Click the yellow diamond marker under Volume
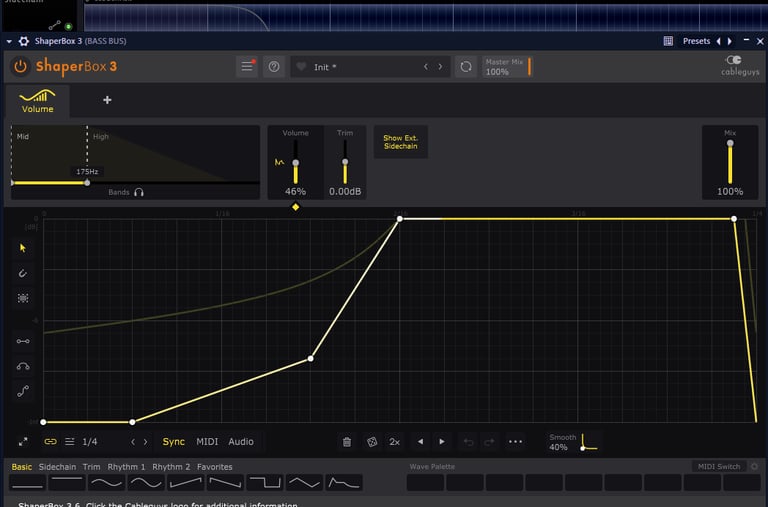 295,207
